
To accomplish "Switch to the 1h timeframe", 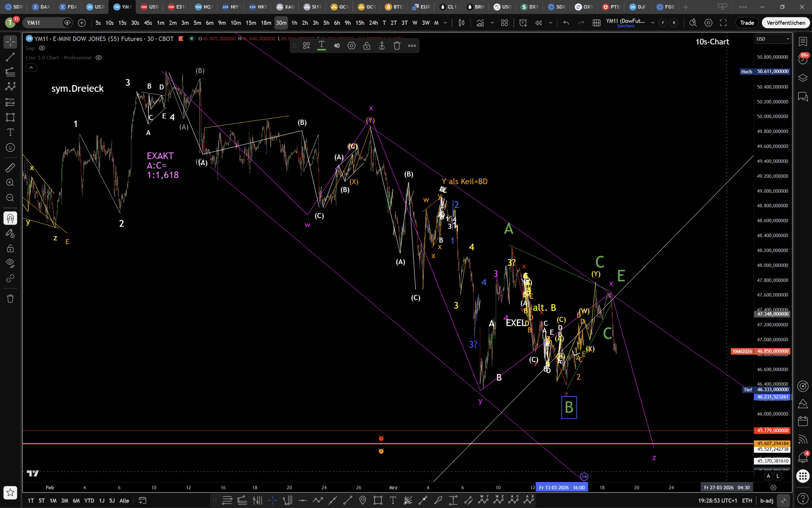I will tap(294, 23).
